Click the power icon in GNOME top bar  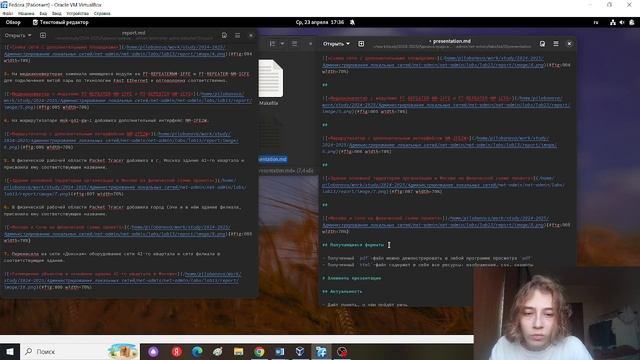click(632, 23)
